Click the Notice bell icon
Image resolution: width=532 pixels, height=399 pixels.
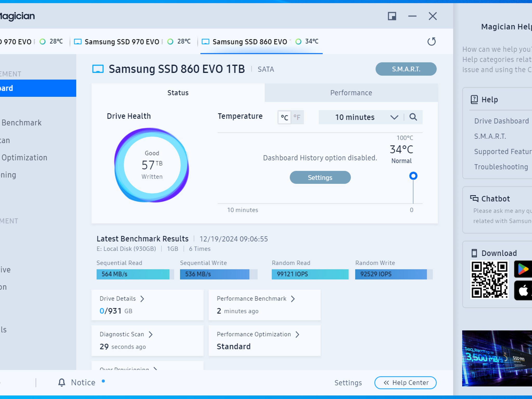coord(62,382)
